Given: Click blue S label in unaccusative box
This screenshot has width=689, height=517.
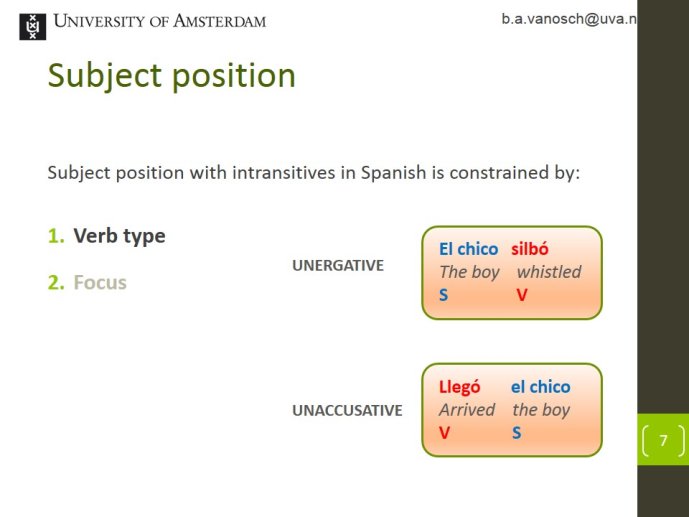Looking at the screenshot, I should coord(516,433).
